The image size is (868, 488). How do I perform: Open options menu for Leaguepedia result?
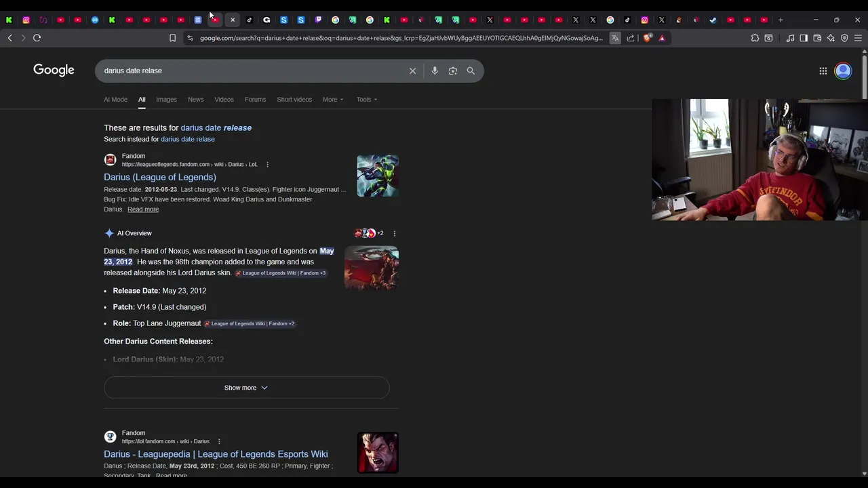(x=218, y=441)
